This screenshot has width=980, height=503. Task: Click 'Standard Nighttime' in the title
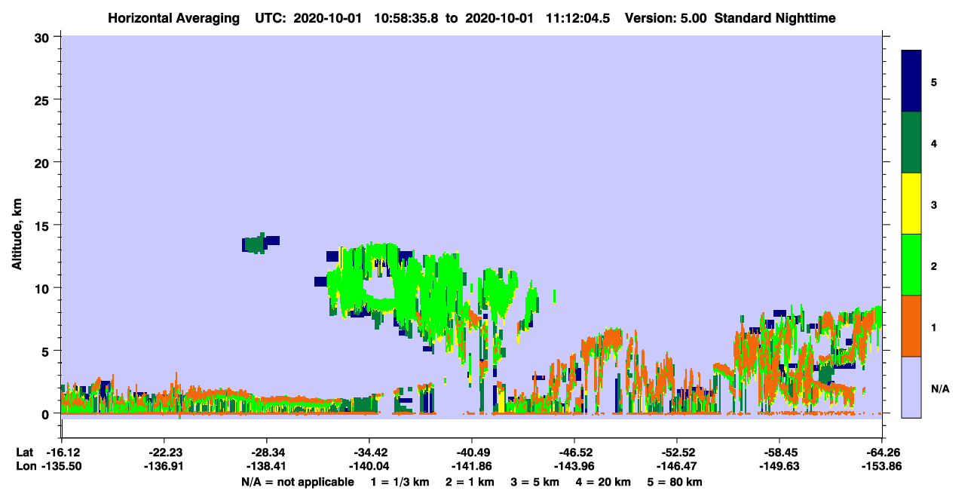point(775,18)
